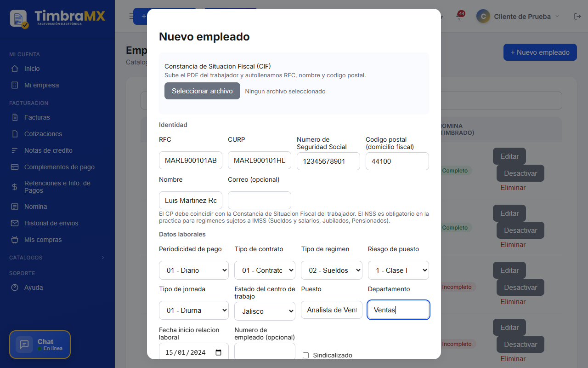Image resolution: width=588 pixels, height=368 pixels.
Task: Click the + Nuevo empleado button
Action: click(540, 52)
